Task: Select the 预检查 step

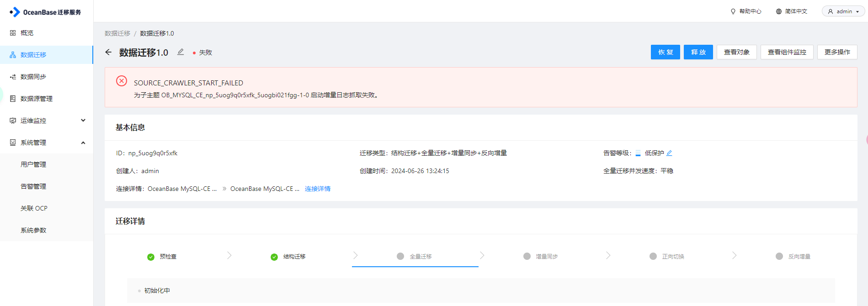Action: [x=168, y=257]
